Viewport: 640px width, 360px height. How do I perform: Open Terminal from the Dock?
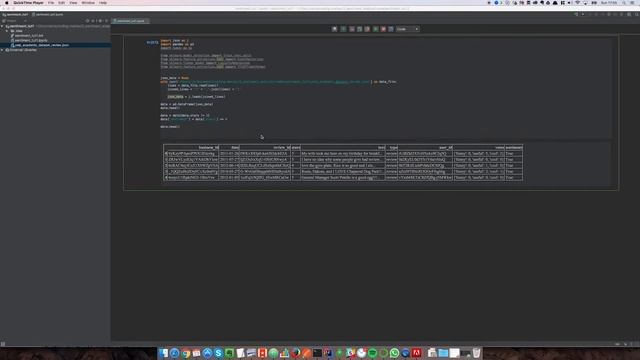(x=317, y=353)
